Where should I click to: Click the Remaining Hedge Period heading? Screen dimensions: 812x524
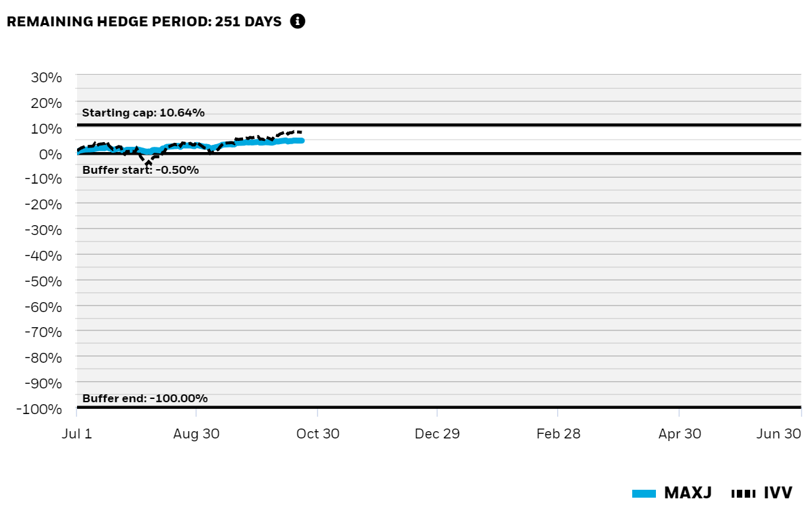click(144, 22)
